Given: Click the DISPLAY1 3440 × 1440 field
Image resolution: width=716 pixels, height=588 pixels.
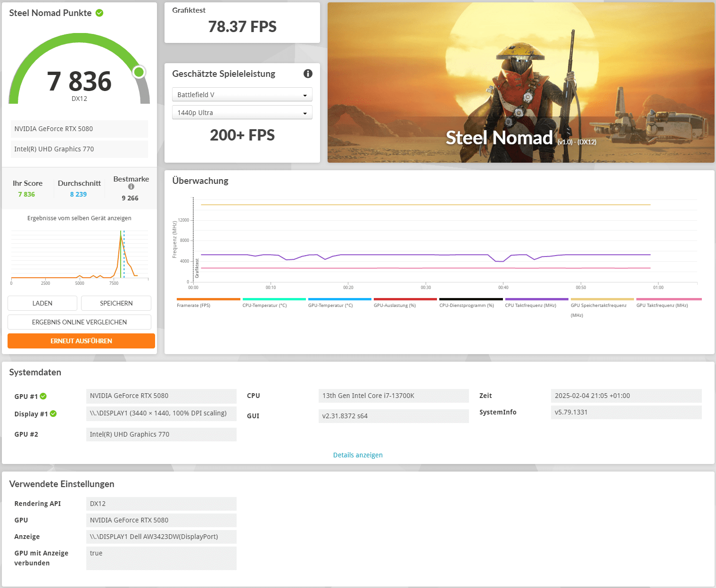Looking at the screenshot, I should pos(161,413).
